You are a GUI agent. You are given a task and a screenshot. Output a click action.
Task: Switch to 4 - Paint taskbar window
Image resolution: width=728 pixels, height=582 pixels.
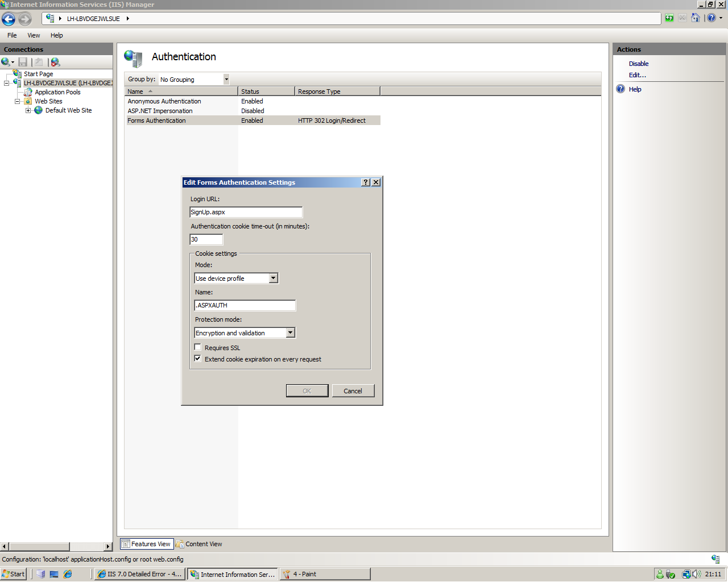tap(325, 574)
